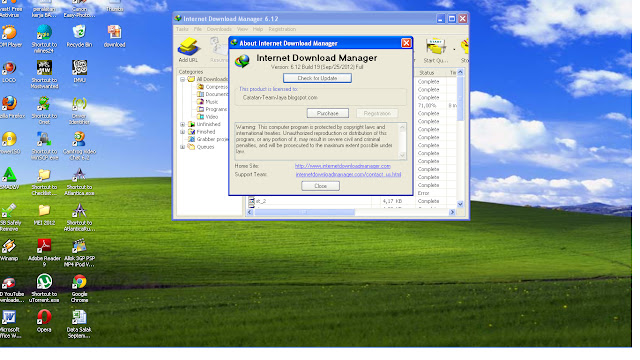Viewport: 640px width, 360px height.
Task: Open the Shortcut to Mostwanted icon
Action: (x=44, y=68)
